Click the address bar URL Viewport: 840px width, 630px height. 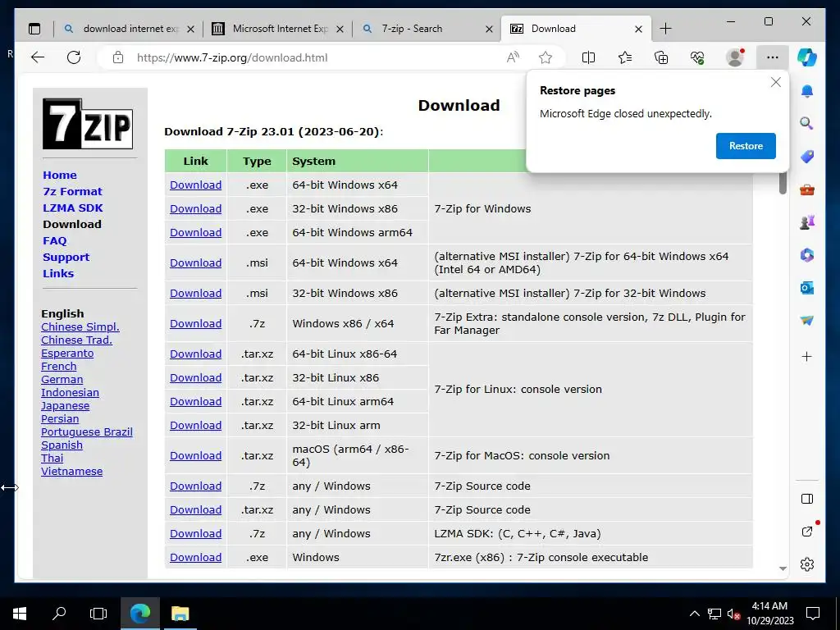coord(232,57)
